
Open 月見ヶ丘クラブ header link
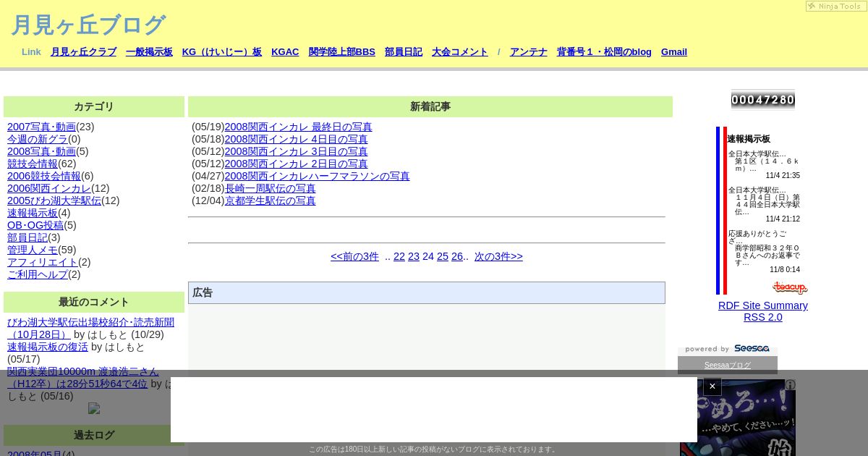click(83, 52)
